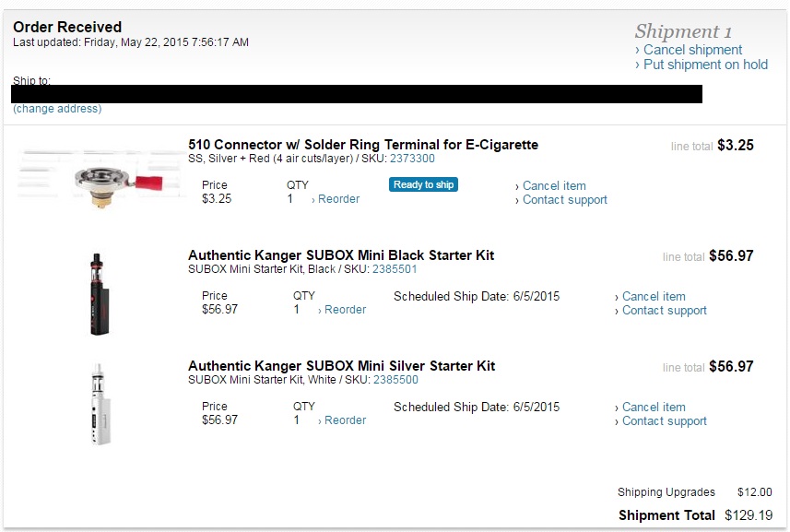Open SKU 2385500 link
Screen dimensions: 790x532
pos(395,380)
